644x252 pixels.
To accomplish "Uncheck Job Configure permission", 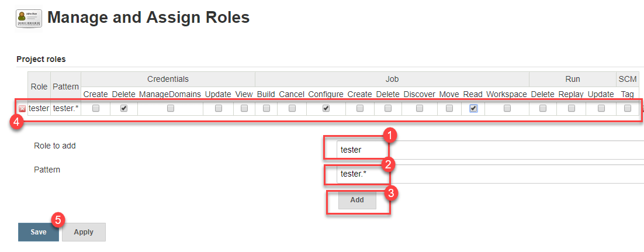I will click(326, 108).
